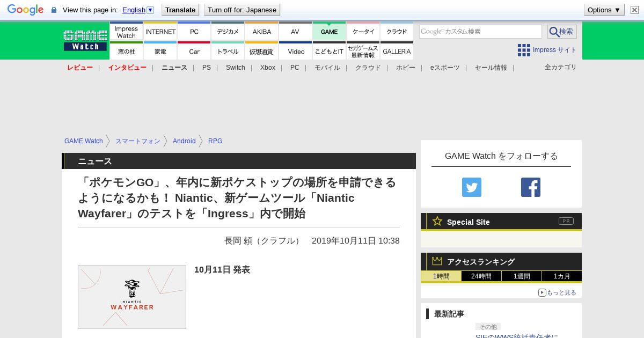Open the 仮想通貨 Watch tab

coord(262,50)
